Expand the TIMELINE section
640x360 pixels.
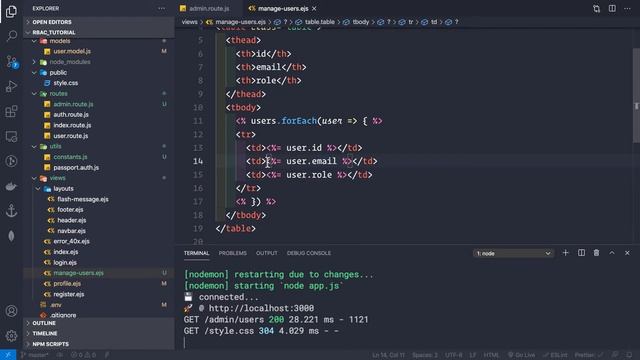(x=99, y=333)
